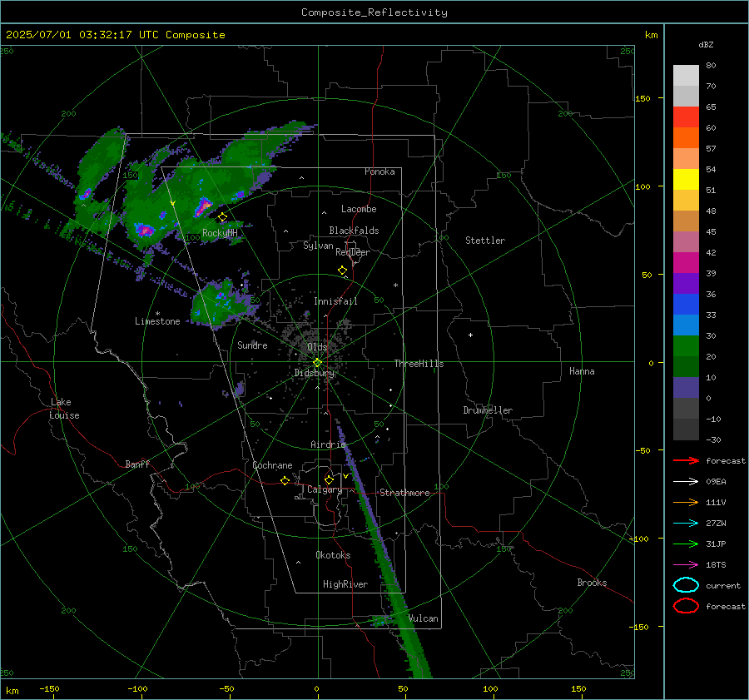Click the 'Lacombe' city label
The height and width of the screenshot is (700, 749).
[x=359, y=209]
